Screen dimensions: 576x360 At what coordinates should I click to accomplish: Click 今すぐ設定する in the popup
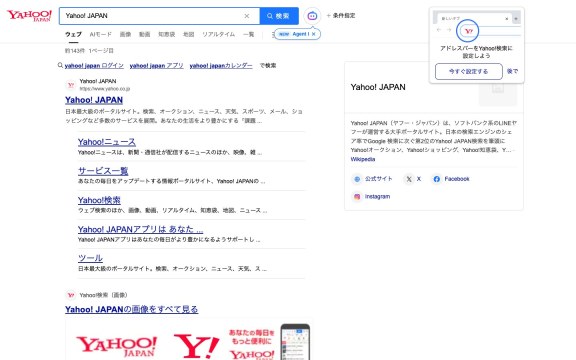pos(469,71)
